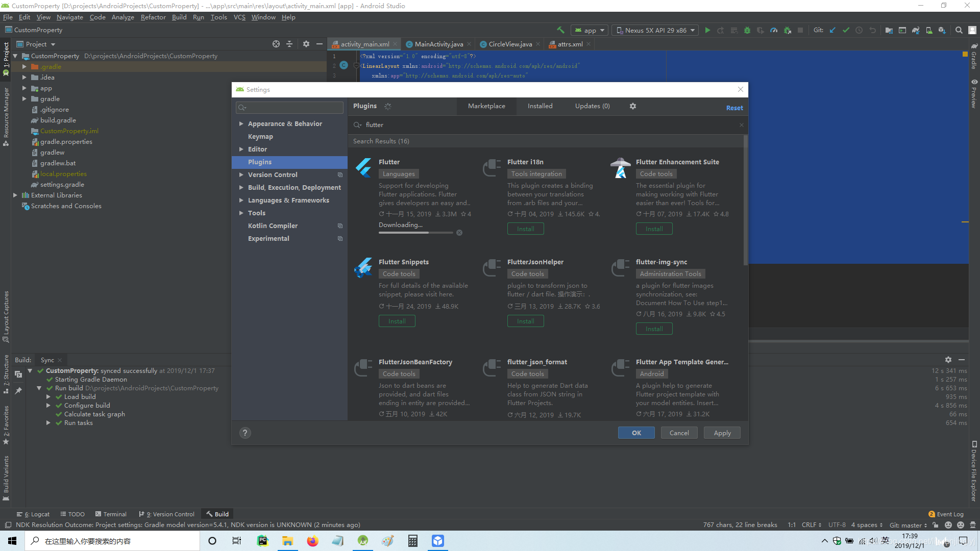This screenshot has height=551, width=980.
Task: Click the pin icon in Build panel
Action: click(18, 390)
